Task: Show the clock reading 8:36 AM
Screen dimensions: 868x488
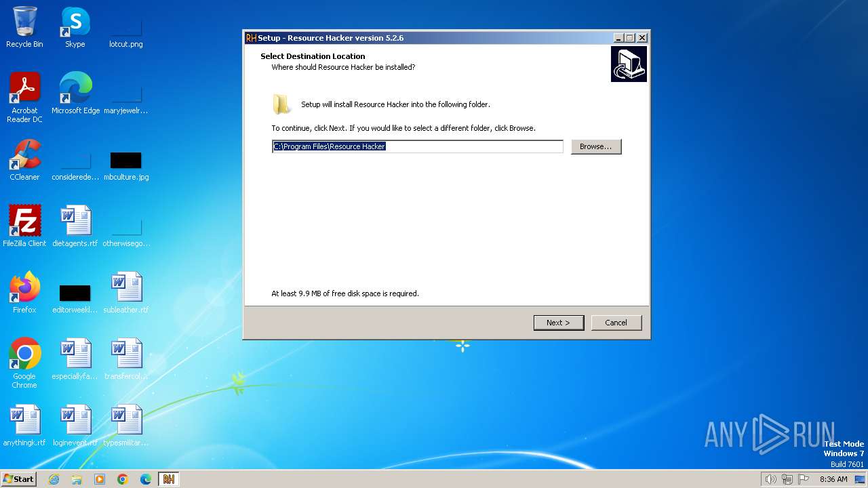Action: 833,479
